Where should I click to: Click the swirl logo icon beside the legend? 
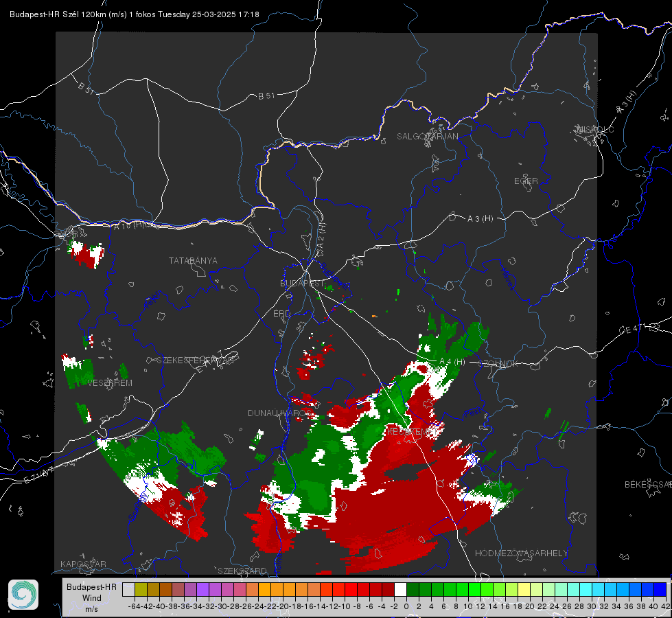tap(23, 595)
